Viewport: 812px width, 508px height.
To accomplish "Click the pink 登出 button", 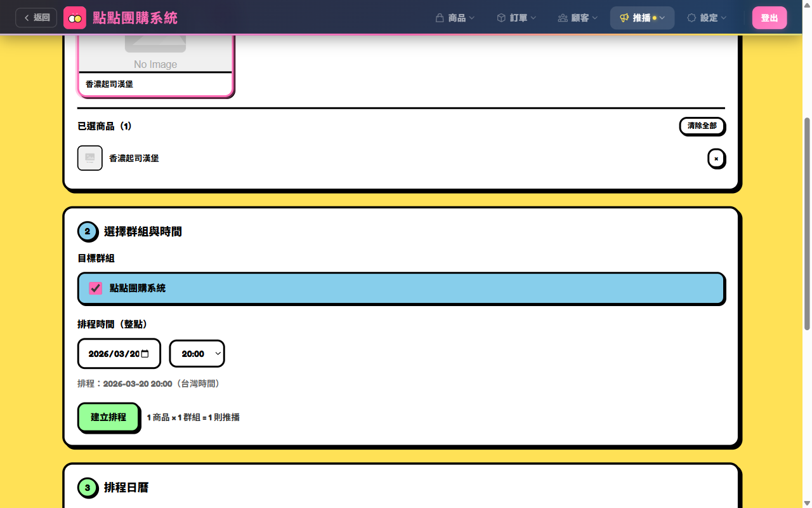I will [x=769, y=18].
